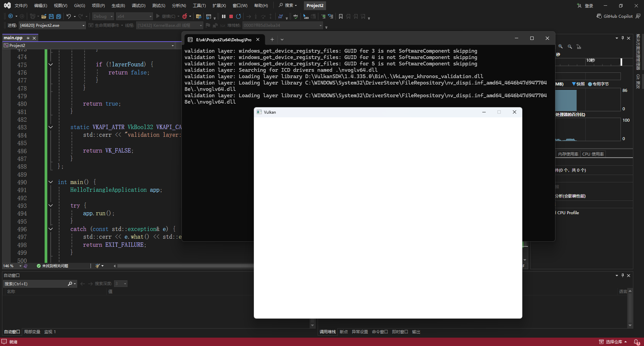Restart debugging with the circular arrow icon

[238, 16]
